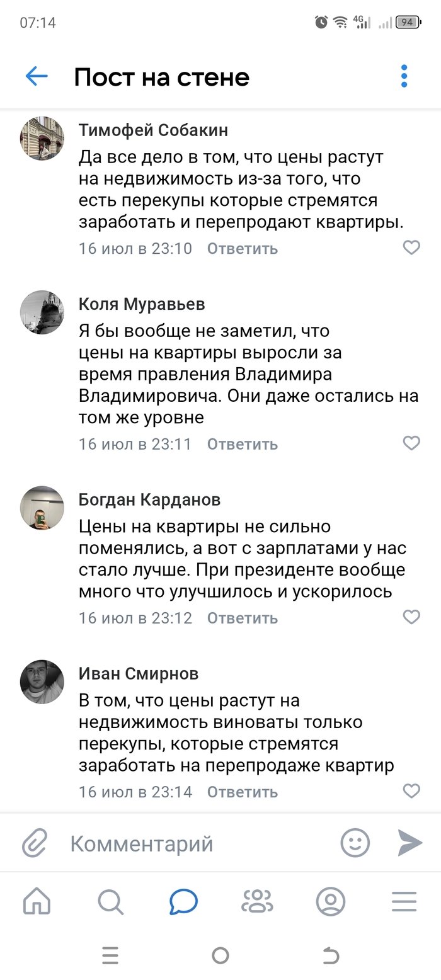The width and height of the screenshot is (441, 980).
Task: Open the emoji smiley picker
Action: tap(355, 843)
